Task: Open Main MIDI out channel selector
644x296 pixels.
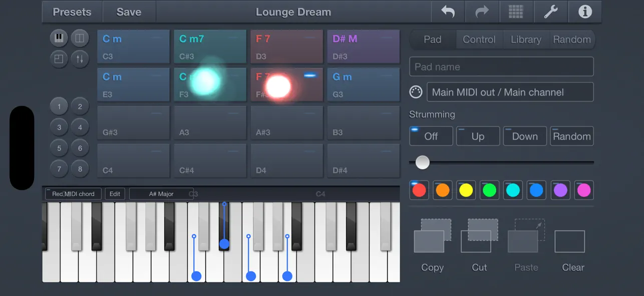Action: pos(510,92)
